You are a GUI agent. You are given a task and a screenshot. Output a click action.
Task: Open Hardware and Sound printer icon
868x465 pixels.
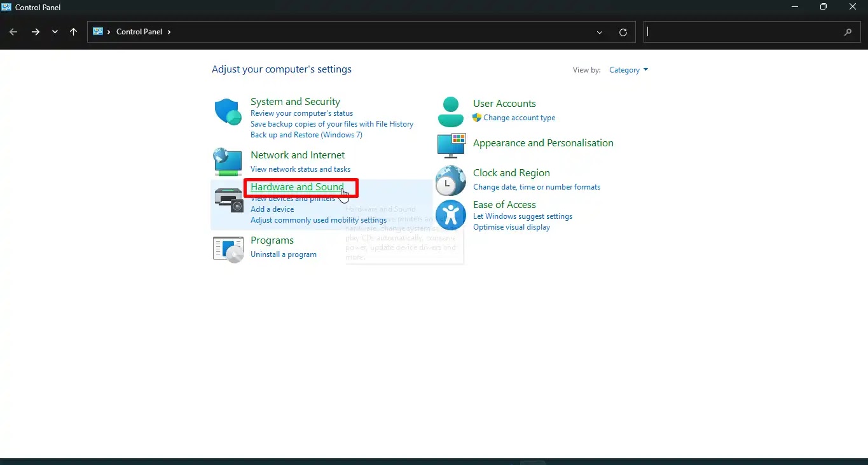229,200
